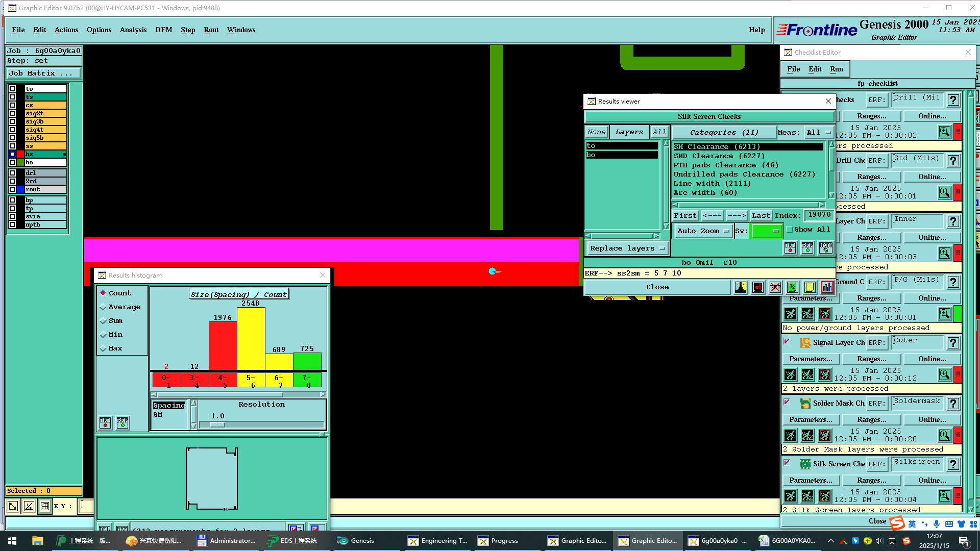Open Sv green severity dropdown
The image size is (980, 551).
point(766,231)
